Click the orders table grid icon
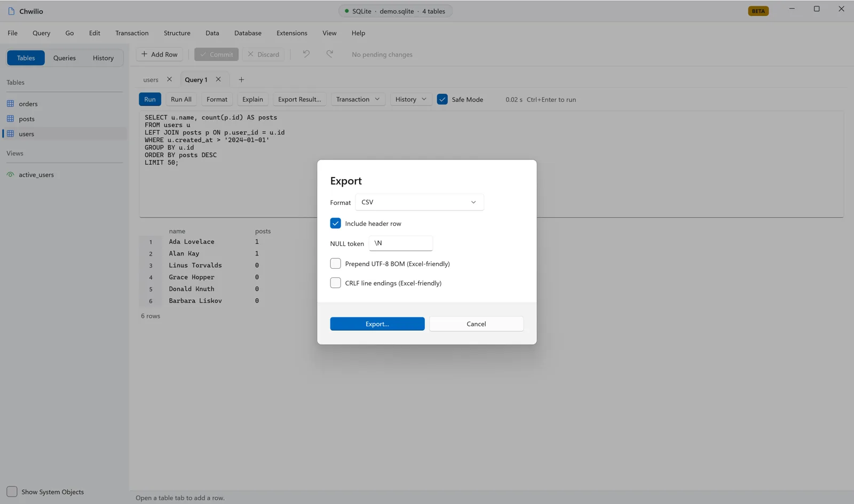 (x=10, y=103)
